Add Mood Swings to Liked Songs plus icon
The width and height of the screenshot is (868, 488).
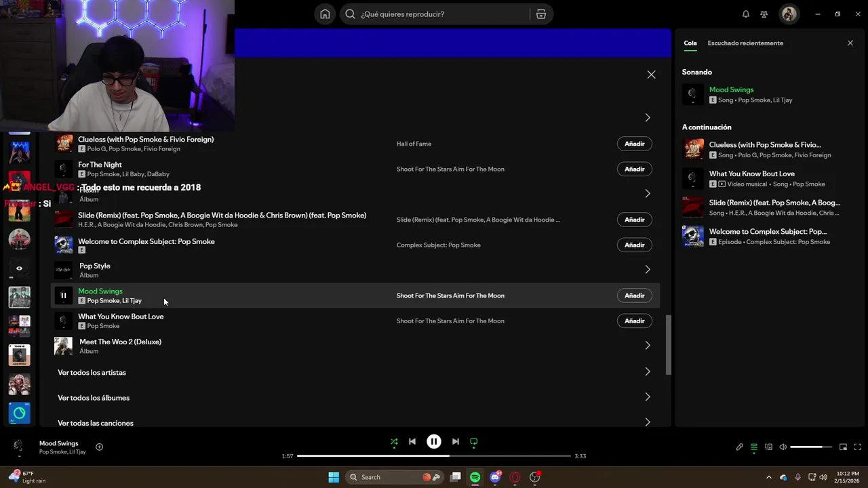click(x=99, y=447)
